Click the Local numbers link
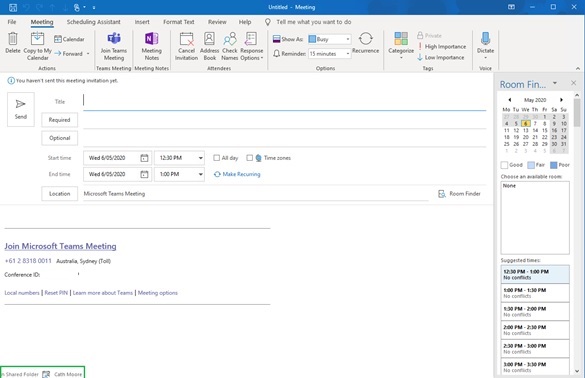 pyautogui.click(x=22, y=293)
